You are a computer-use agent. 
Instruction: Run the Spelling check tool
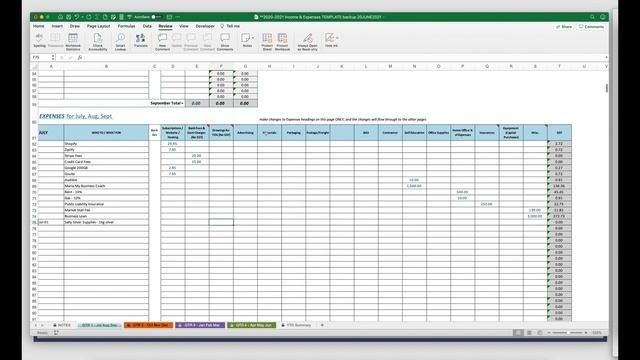click(39, 41)
